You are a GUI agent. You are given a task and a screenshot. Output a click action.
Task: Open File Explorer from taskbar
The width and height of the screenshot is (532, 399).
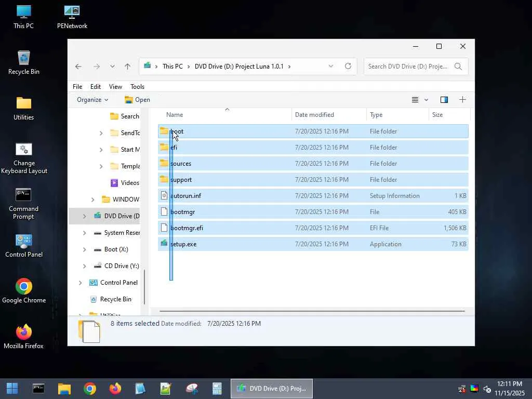pyautogui.click(x=64, y=389)
